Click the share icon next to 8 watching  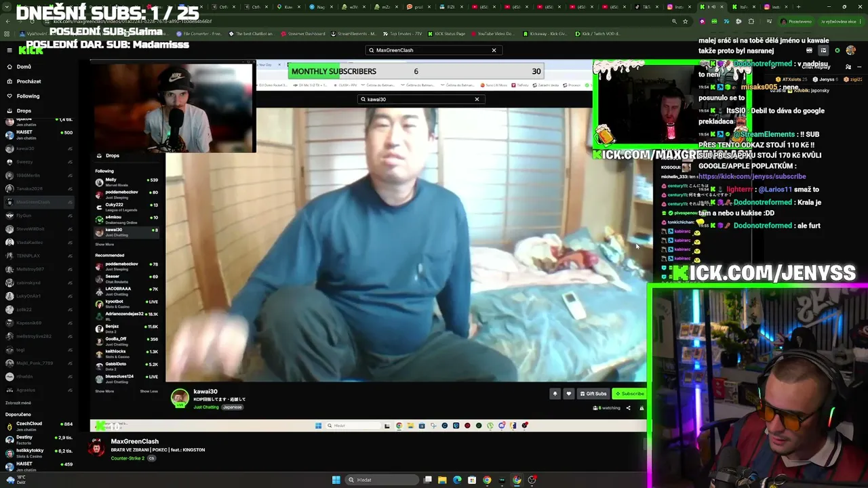pos(628,408)
